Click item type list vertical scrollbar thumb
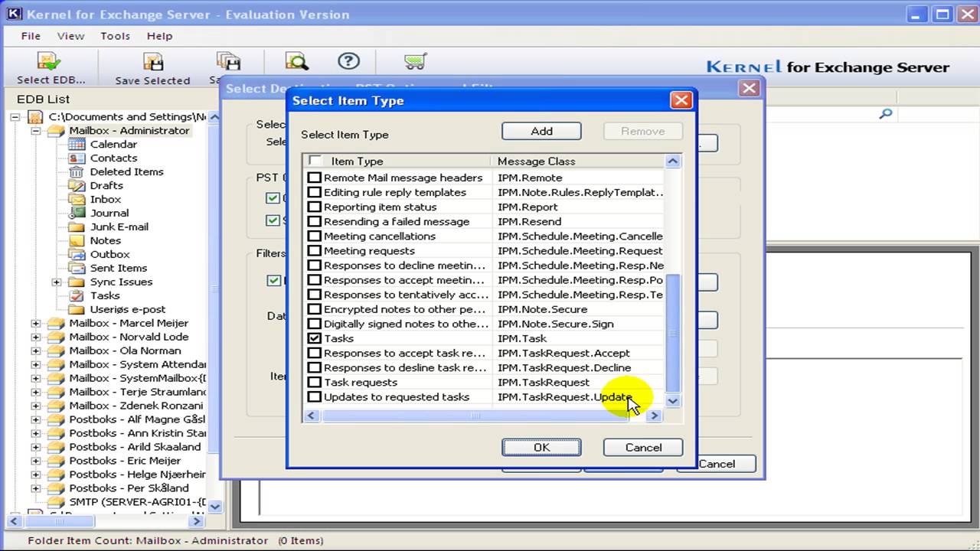980x551 pixels. (673, 333)
